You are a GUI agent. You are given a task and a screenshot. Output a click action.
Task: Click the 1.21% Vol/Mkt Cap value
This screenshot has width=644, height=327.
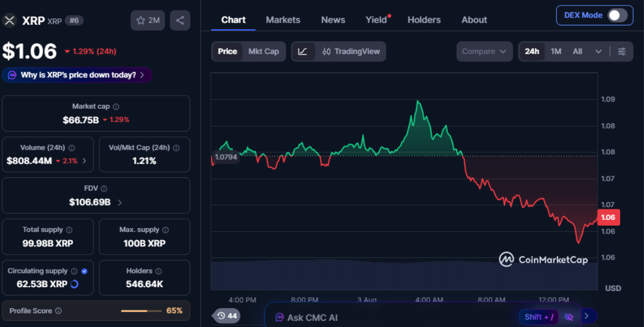[144, 161]
